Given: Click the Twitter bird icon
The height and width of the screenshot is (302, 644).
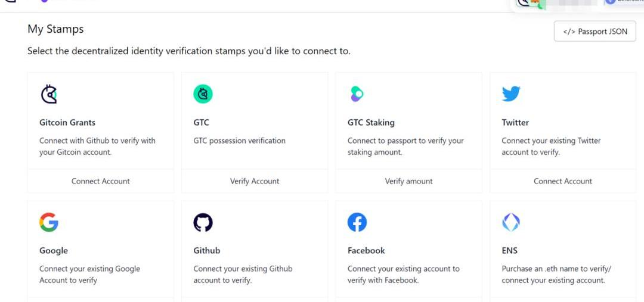Looking at the screenshot, I should [x=511, y=94].
